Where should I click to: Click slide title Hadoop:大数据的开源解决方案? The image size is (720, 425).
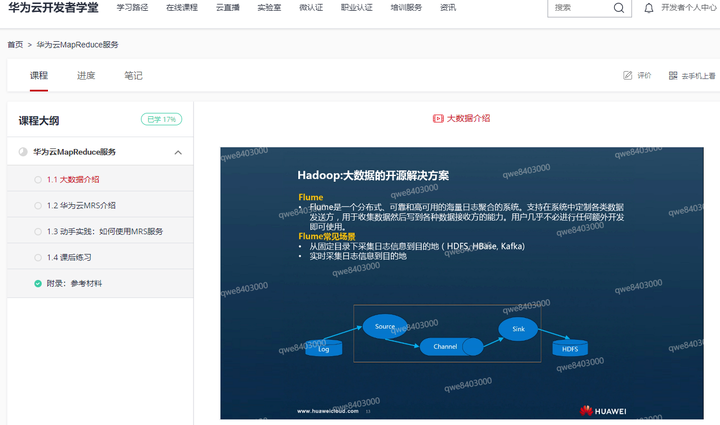tap(373, 175)
